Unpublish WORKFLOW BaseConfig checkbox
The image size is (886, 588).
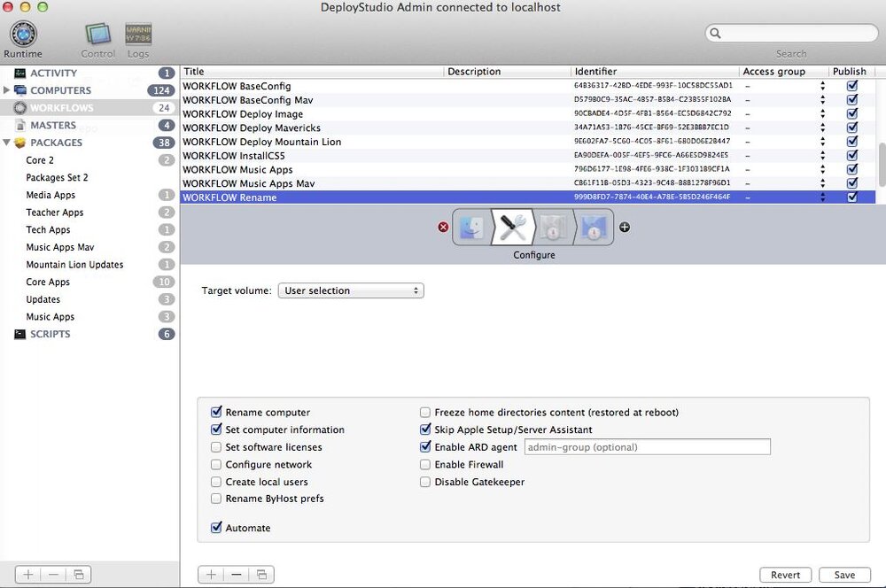[852, 86]
